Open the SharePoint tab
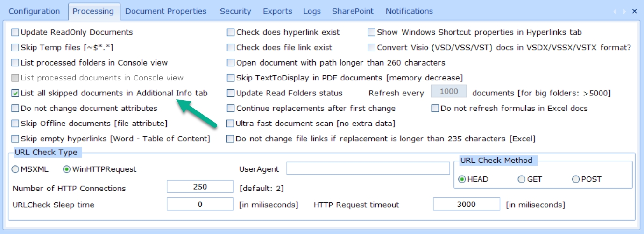644x234 pixels. pos(353,11)
